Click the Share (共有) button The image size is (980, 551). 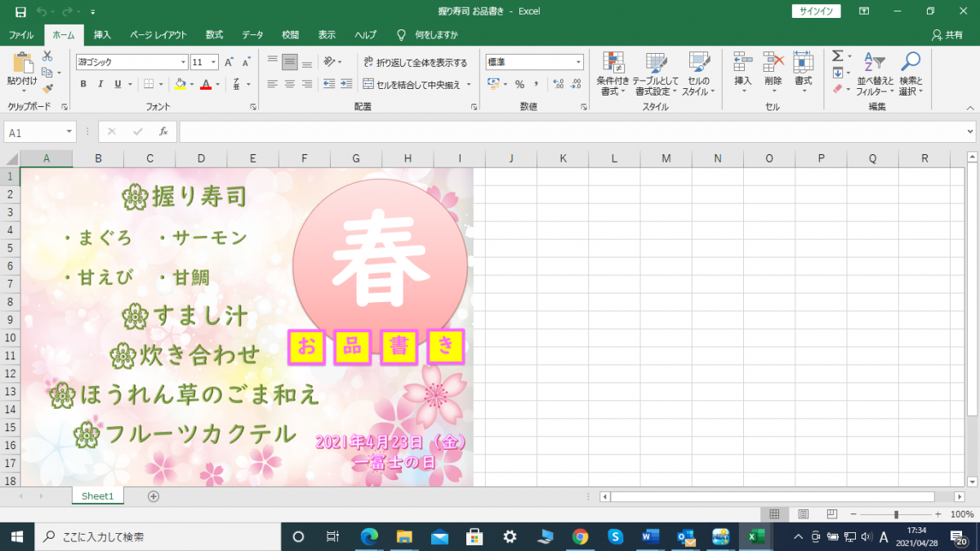tap(947, 35)
